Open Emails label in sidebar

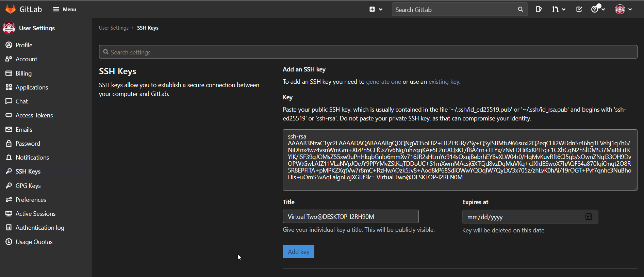(24, 129)
